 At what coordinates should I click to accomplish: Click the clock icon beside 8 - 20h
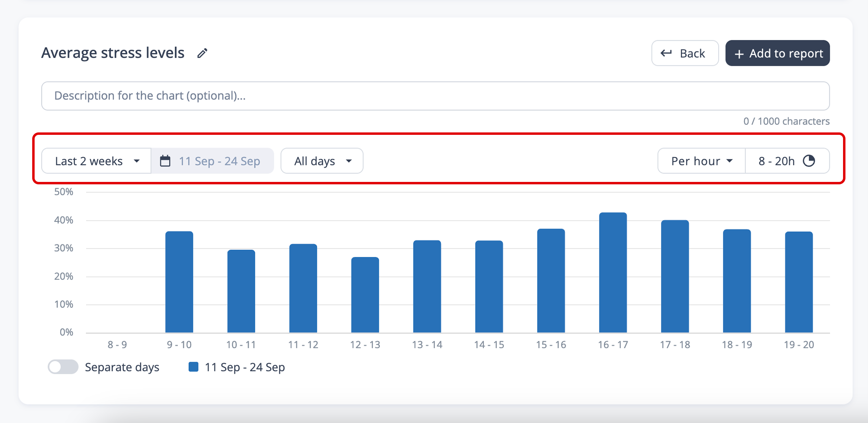point(809,161)
